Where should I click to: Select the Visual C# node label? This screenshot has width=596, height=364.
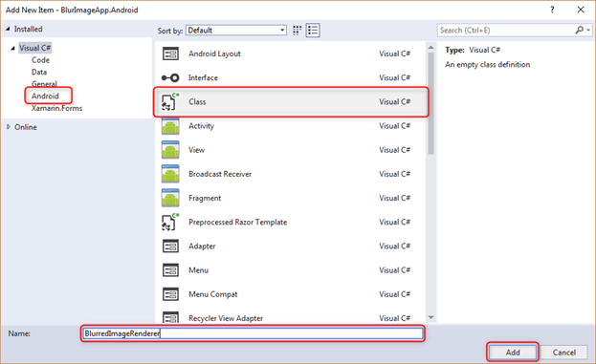pyautogui.click(x=35, y=48)
